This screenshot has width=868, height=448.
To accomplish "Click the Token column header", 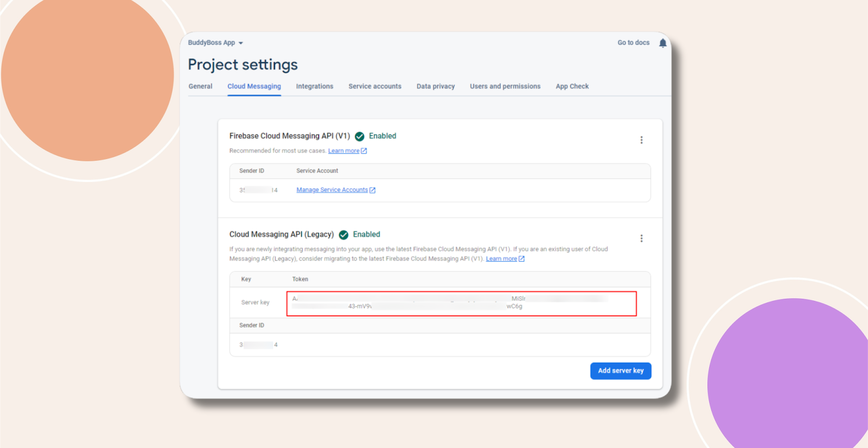I will click(x=300, y=279).
